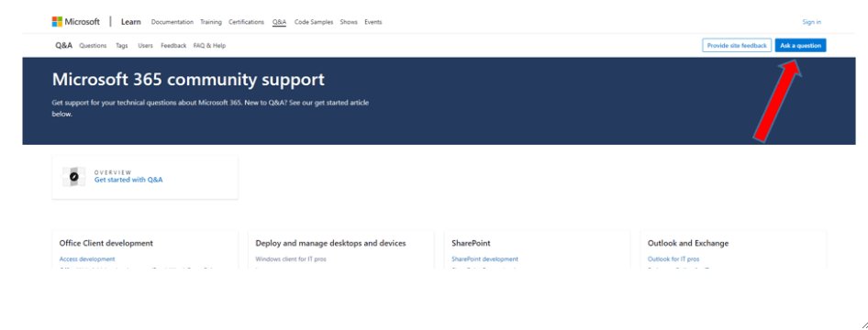The width and height of the screenshot is (868, 330).
Task: Click Microsoft 365 community support title
Action: coord(188,80)
